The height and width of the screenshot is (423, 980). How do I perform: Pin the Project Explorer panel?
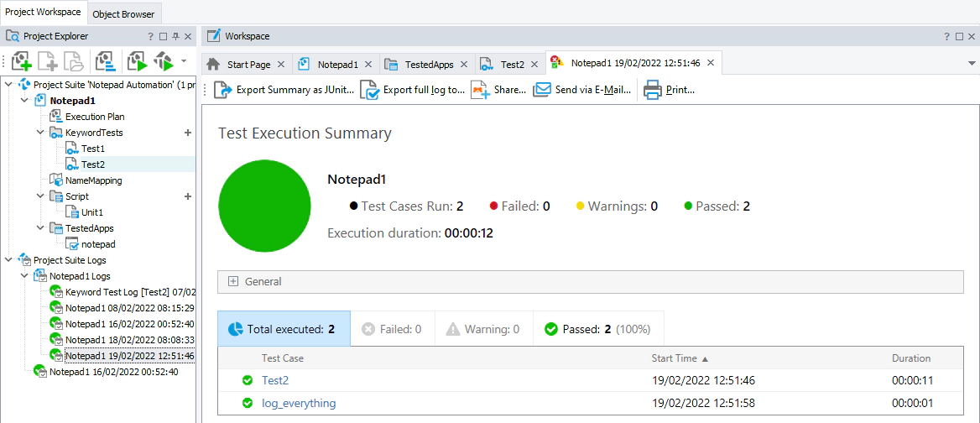coord(175,37)
